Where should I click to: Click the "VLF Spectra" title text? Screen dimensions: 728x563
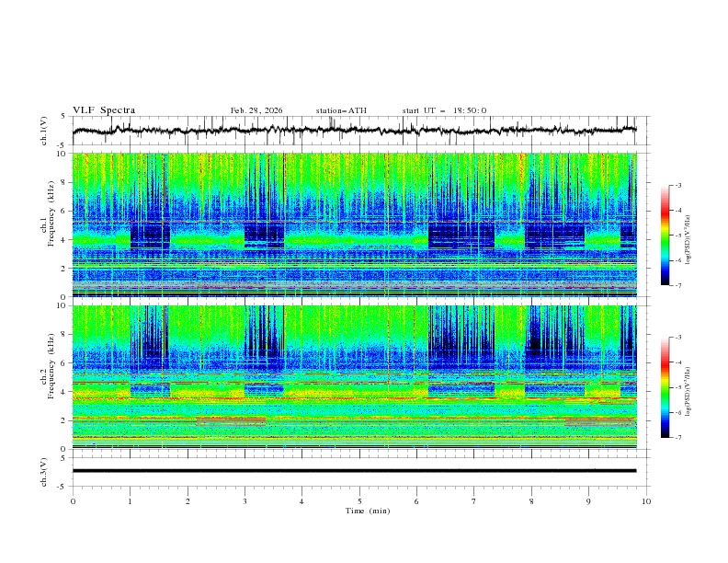pos(104,110)
